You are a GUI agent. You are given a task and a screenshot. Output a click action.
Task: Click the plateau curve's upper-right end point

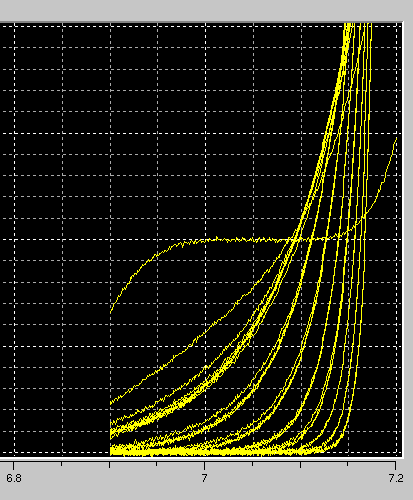396,138
